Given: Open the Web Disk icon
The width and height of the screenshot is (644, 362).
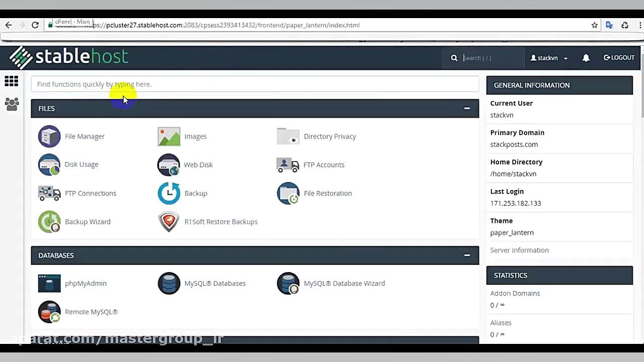Looking at the screenshot, I should click(x=169, y=164).
